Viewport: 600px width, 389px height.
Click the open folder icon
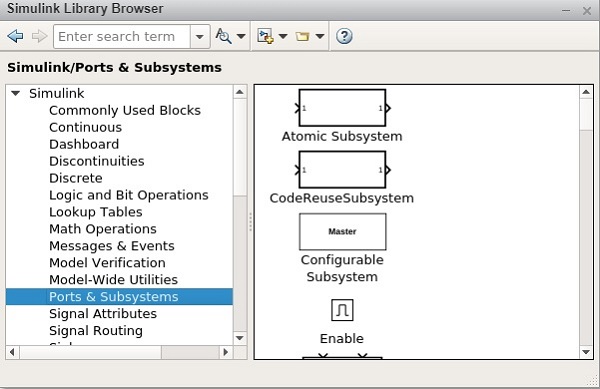302,37
